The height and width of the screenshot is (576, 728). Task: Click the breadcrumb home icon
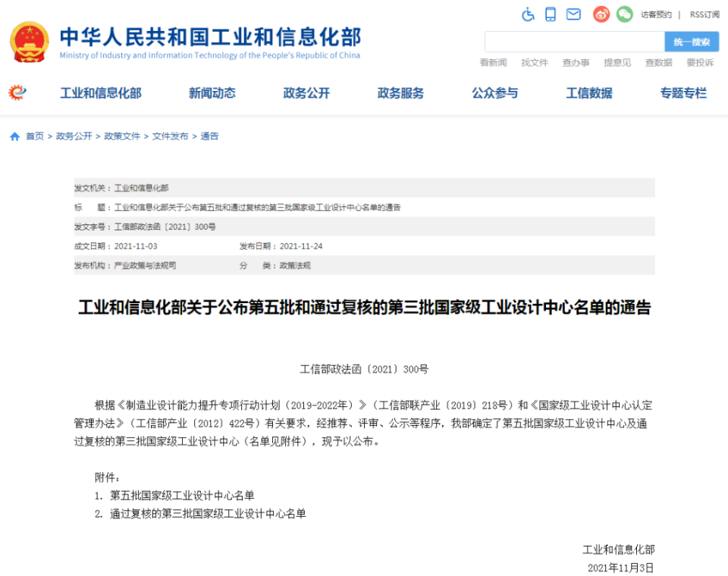click(15, 136)
